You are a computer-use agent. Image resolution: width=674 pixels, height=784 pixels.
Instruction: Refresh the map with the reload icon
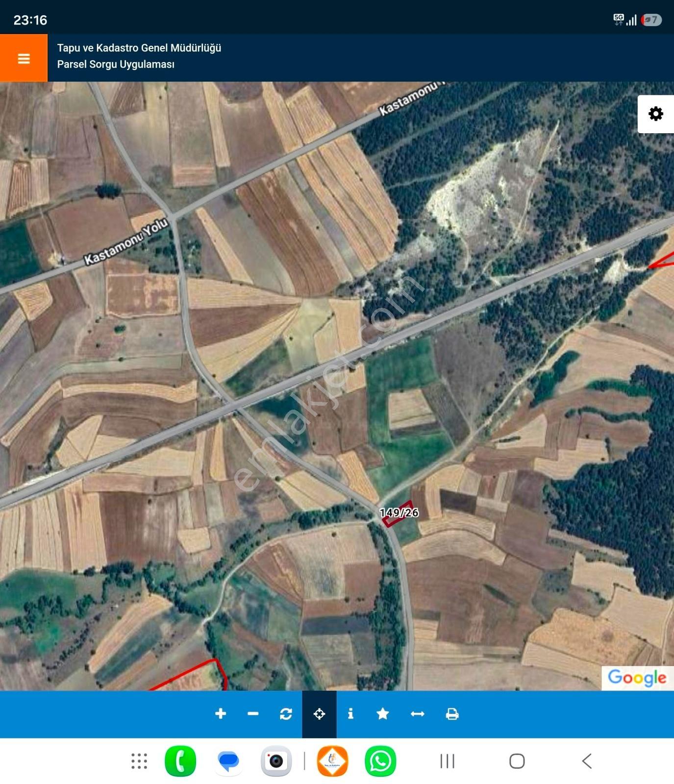click(286, 714)
